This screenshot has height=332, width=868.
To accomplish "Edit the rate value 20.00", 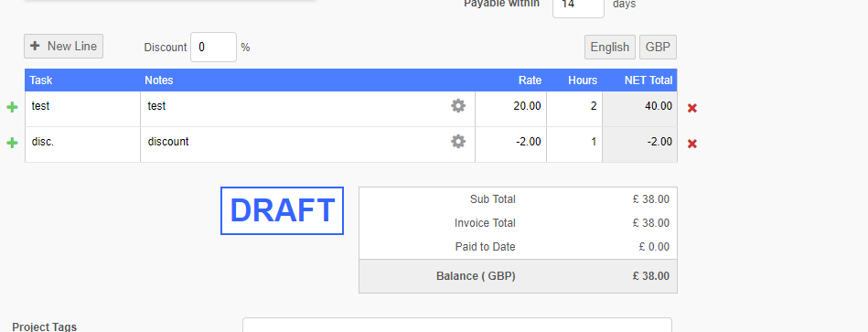I will tap(511, 109).
